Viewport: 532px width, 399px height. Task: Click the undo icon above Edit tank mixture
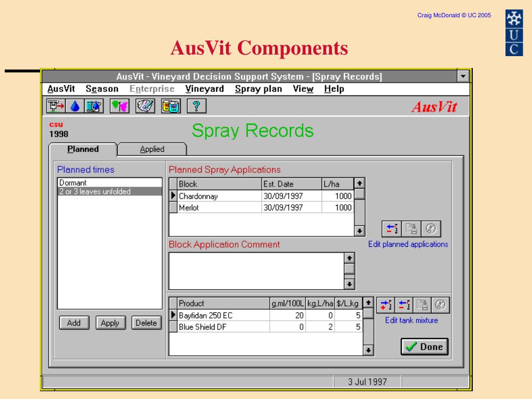click(x=441, y=304)
